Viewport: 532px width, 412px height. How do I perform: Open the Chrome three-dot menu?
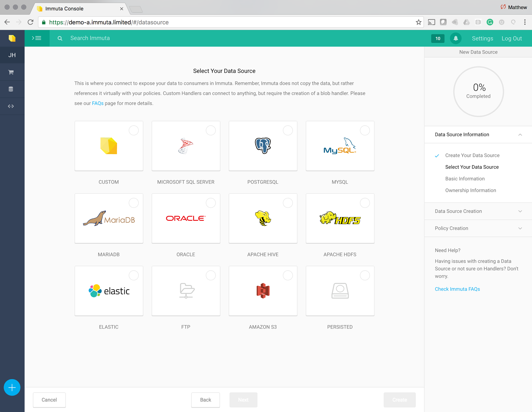pyautogui.click(x=525, y=22)
